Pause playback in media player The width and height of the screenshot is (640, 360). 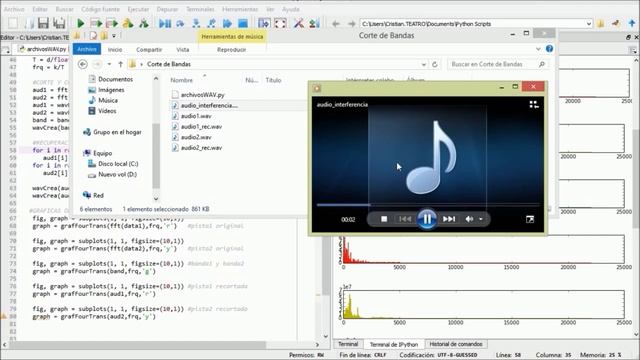click(427, 219)
